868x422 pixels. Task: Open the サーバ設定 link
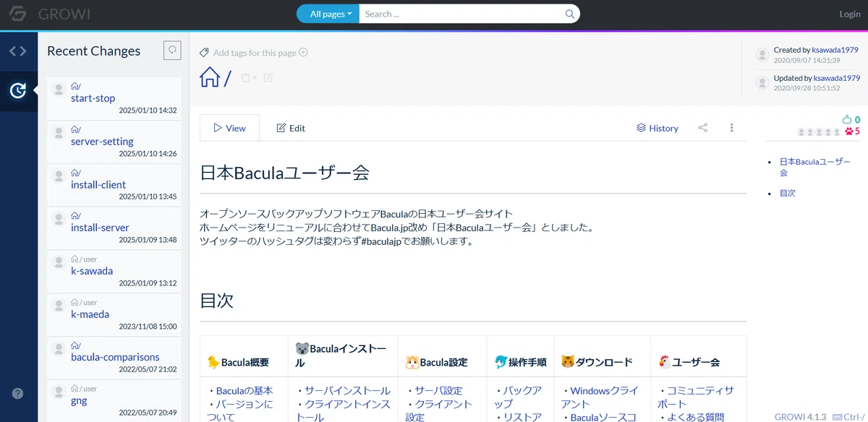pyautogui.click(x=438, y=390)
